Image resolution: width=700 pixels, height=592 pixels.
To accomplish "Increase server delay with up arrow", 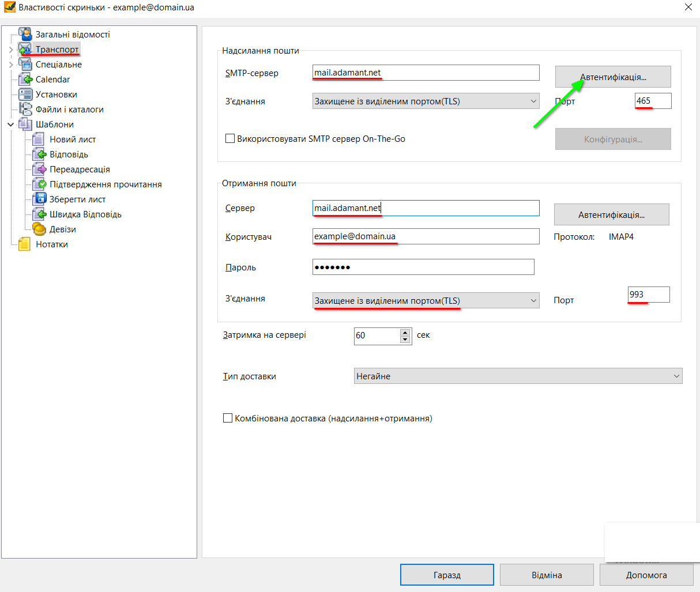I will (405, 333).
